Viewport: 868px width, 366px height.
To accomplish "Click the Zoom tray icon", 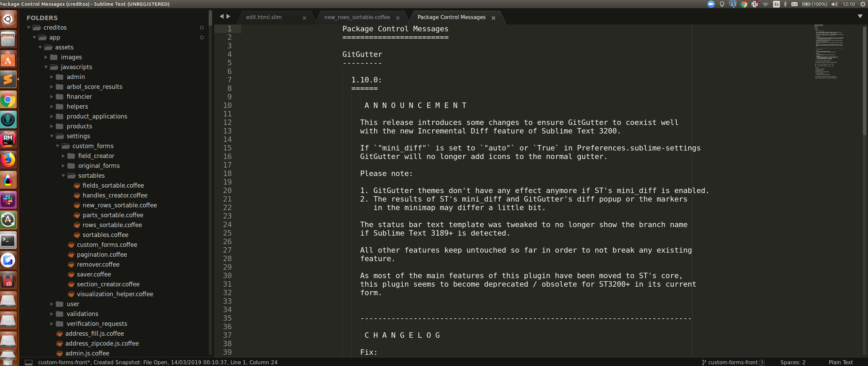I will pyautogui.click(x=711, y=4).
